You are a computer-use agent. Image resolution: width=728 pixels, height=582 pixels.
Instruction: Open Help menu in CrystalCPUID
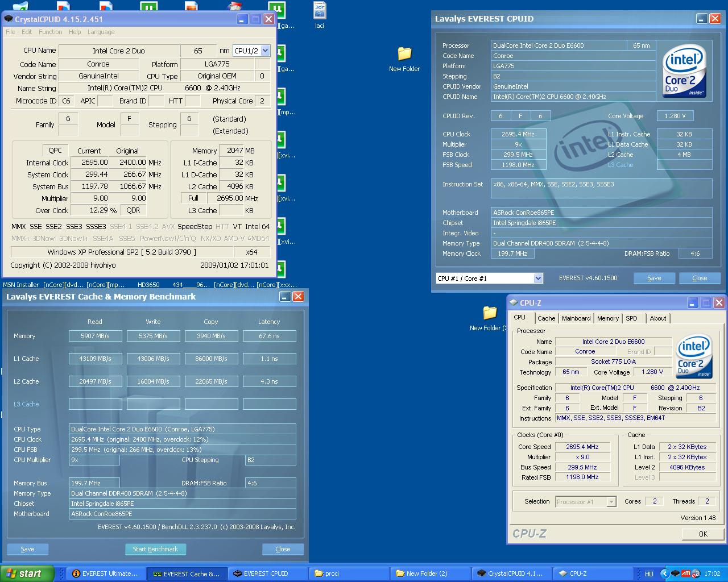coord(75,32)
